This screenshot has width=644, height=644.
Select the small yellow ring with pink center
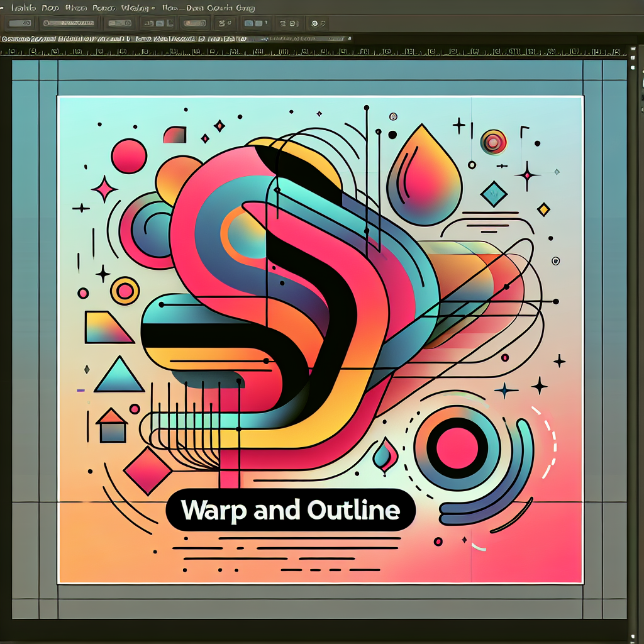[x=125, y=291]
